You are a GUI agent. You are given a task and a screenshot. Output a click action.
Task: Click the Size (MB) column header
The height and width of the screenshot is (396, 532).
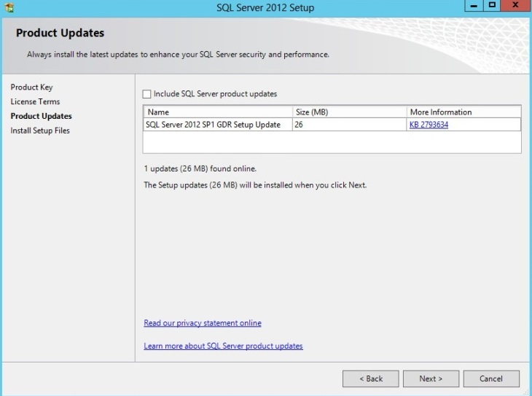click(x=350, y=112)
